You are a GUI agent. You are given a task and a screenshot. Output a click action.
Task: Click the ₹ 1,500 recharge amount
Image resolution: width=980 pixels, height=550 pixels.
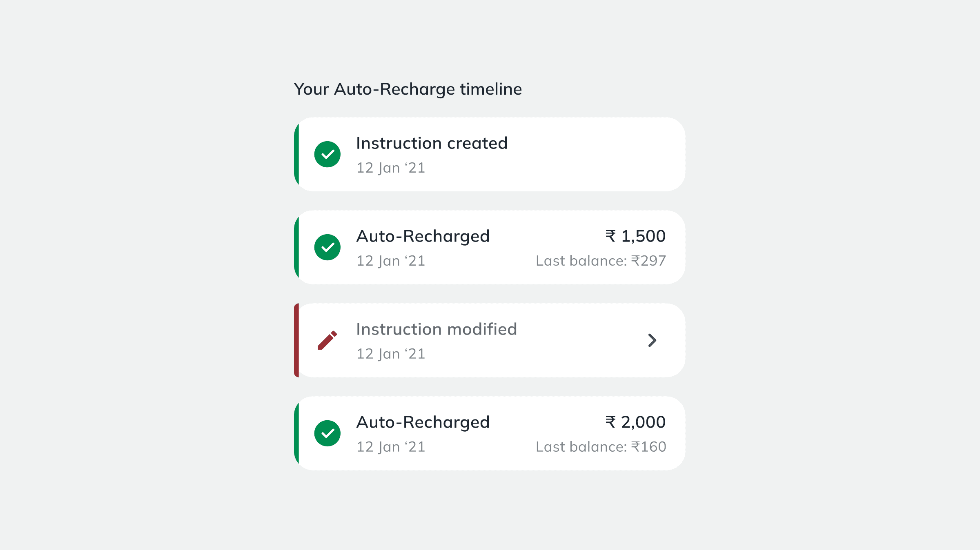coord(635,236)
